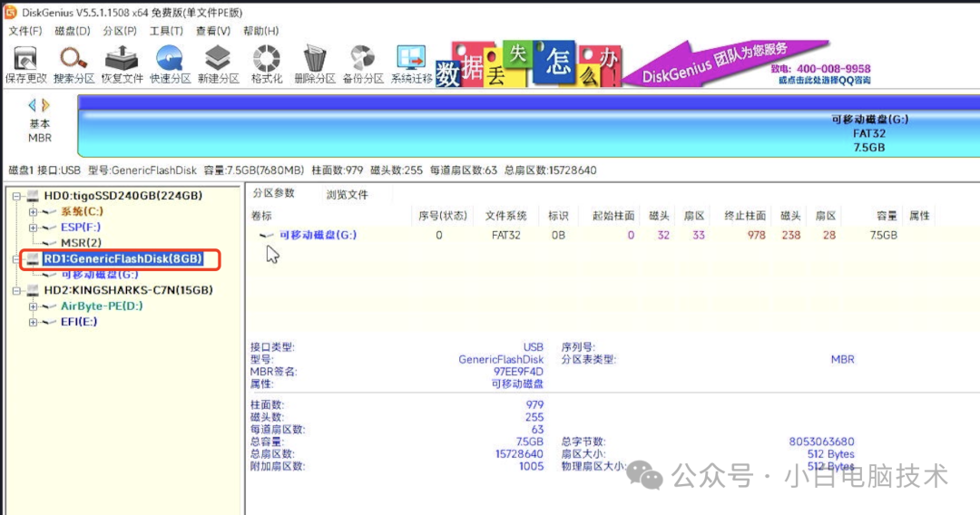Go to previous disk with left arrow
980x515 pixels.
[32, 105]
